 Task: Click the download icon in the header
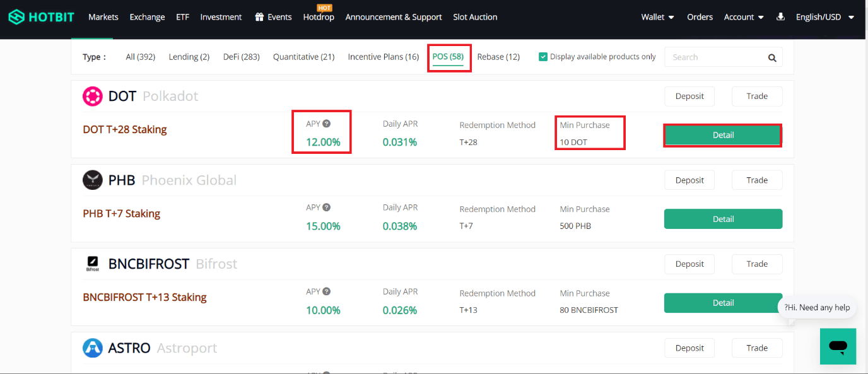[x=780, y=16]
